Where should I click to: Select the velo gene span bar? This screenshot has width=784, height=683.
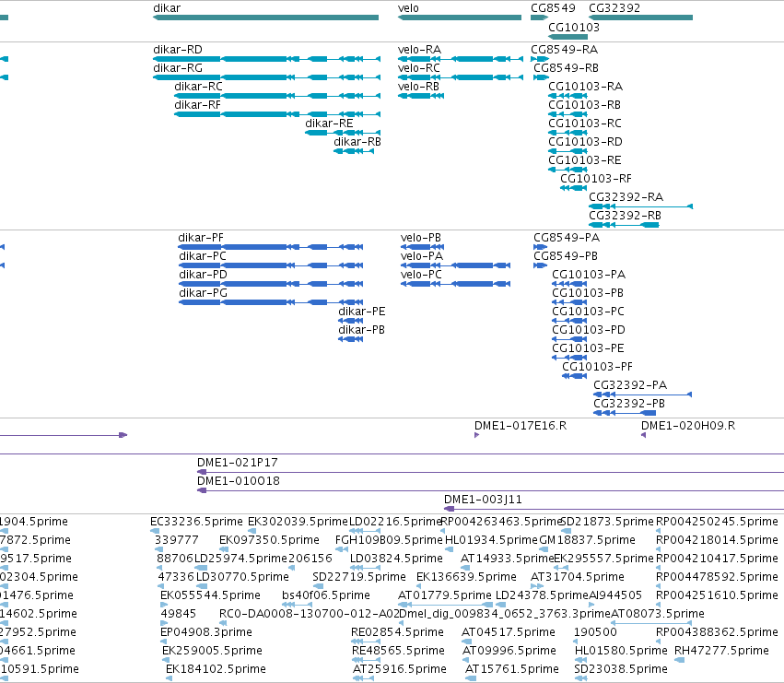[x=460, y=18]
